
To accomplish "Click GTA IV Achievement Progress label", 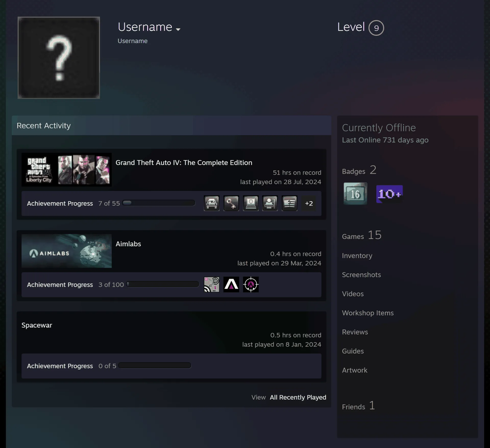I will click(x=60, y=203).
